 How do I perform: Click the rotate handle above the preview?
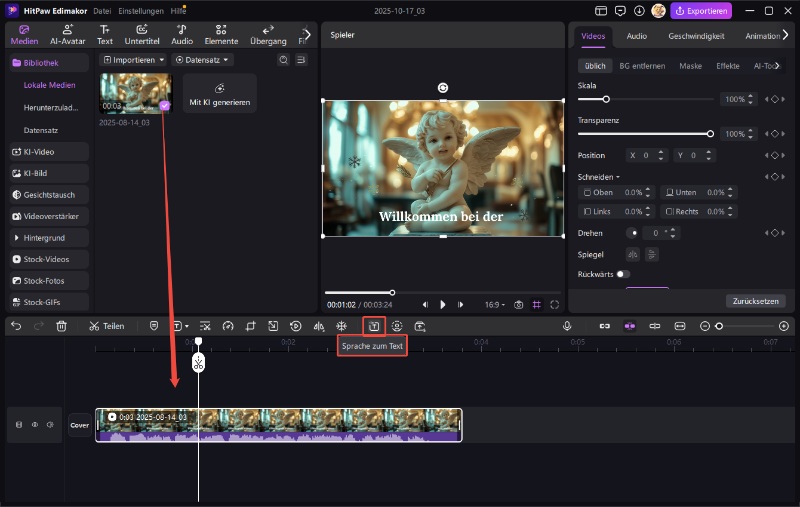[x=443, y=88]
